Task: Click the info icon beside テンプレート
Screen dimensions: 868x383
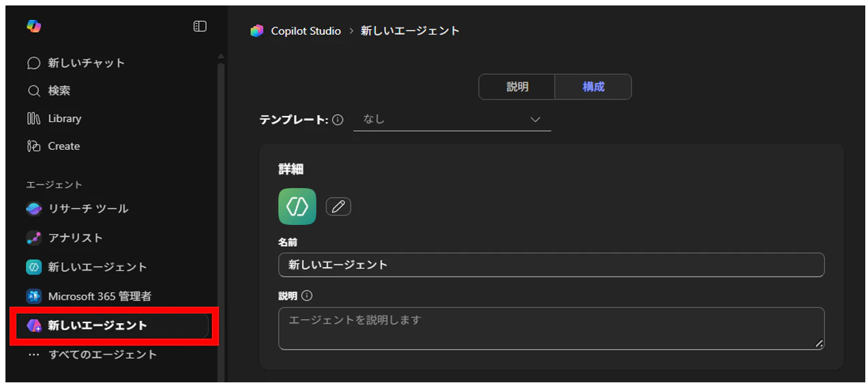Action: 338,120
